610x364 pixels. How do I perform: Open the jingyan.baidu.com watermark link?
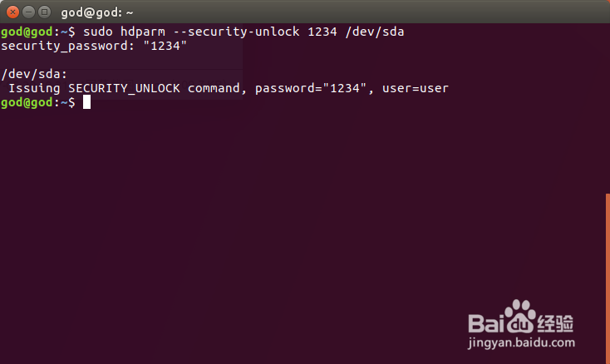click(x=521, y=343)
